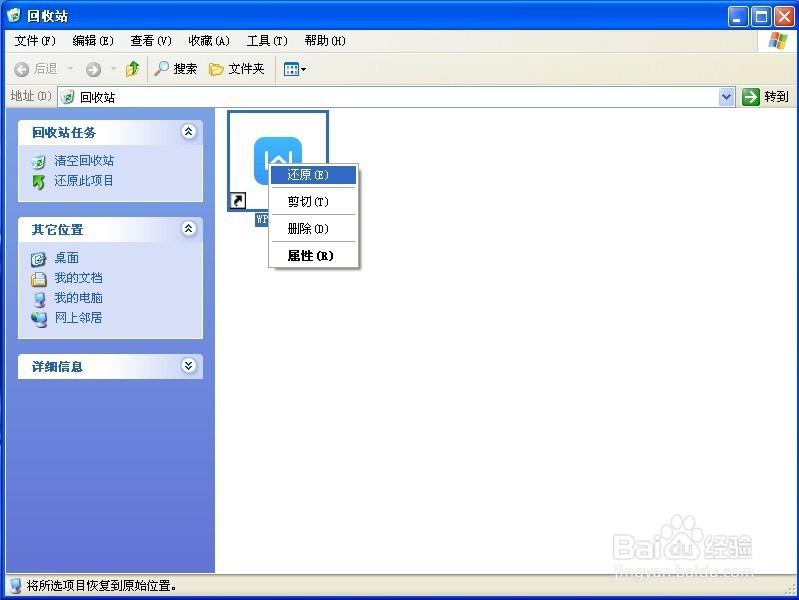Open the 编辑(E) menu
799x600 pixels.
pos(93,41)
